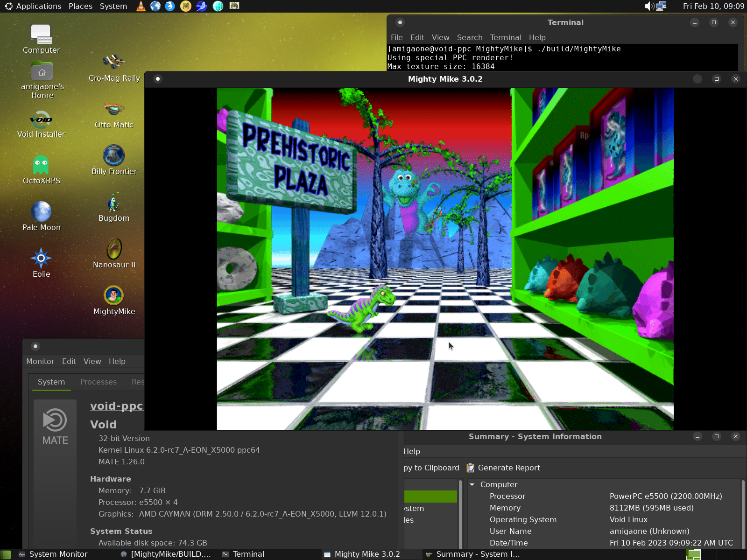
Task: Launch VLC from the top panel
Action: [141, 6]
